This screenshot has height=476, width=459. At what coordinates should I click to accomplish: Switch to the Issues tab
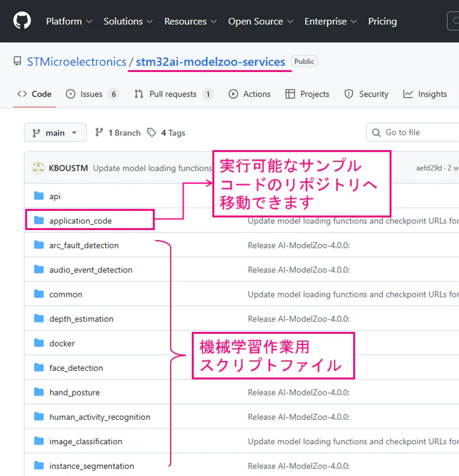pos(92,94)
